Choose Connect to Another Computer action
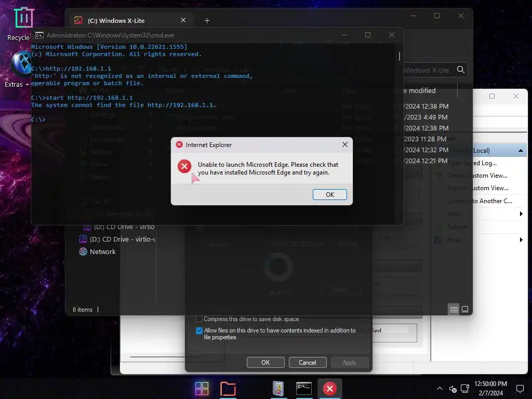The width and height of the screenshot is (532, 399). click(x=480, y=201)
